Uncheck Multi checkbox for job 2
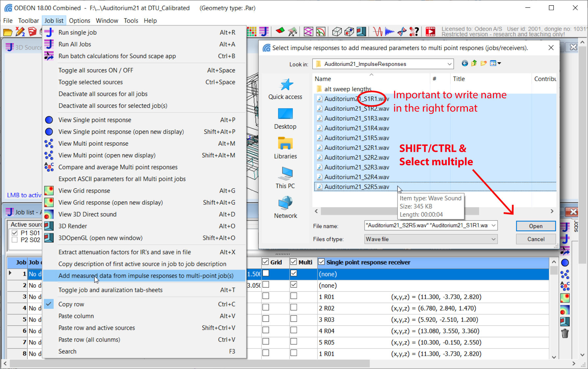588x369 pixels. coord(294,284)
